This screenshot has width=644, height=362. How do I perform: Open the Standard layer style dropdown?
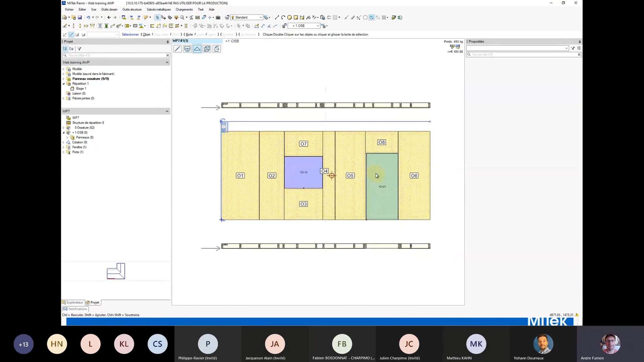tap(260, 17)
